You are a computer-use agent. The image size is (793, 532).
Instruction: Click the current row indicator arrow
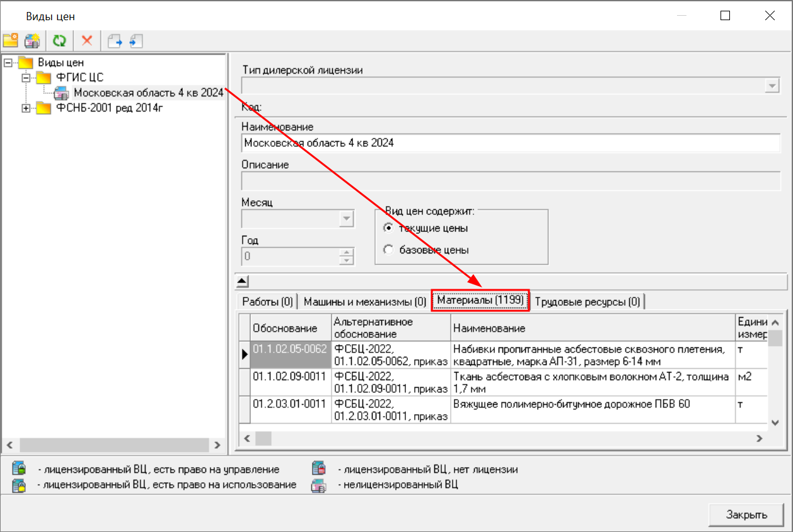click(245, 355)
